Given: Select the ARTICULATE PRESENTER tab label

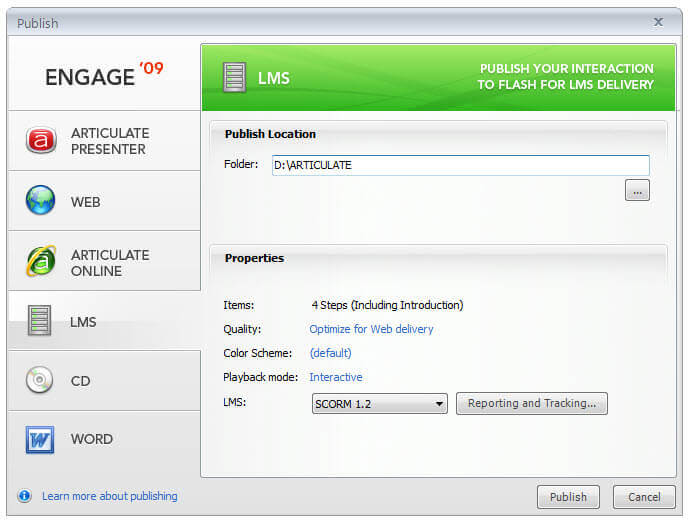Looking at the screenshot, I should tap(110, 141).
